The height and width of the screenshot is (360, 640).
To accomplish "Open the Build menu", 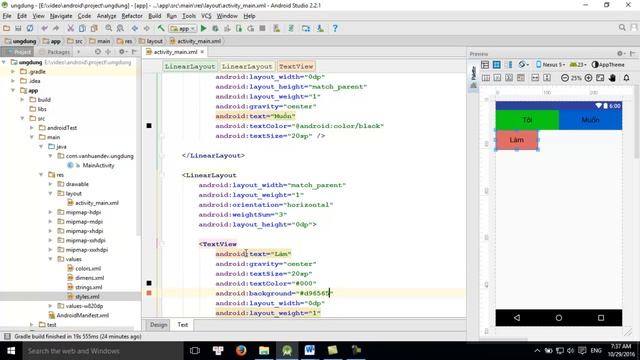I will (x=154, y=16).
